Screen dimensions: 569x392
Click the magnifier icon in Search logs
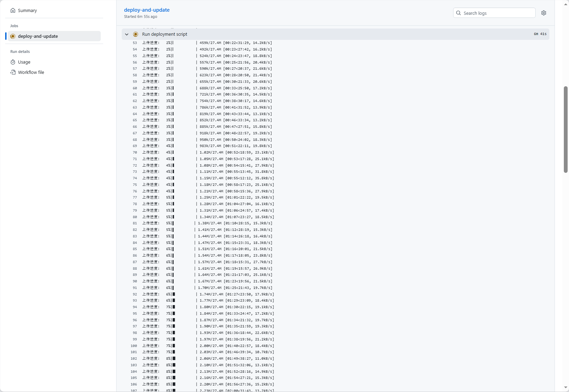(458, 13)
